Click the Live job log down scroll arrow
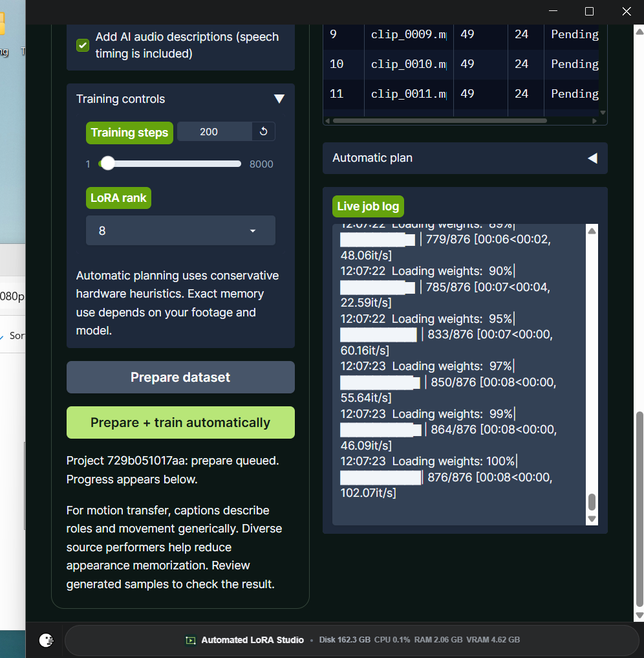Viewport: 644px width, 658px height. pos(592,519)
